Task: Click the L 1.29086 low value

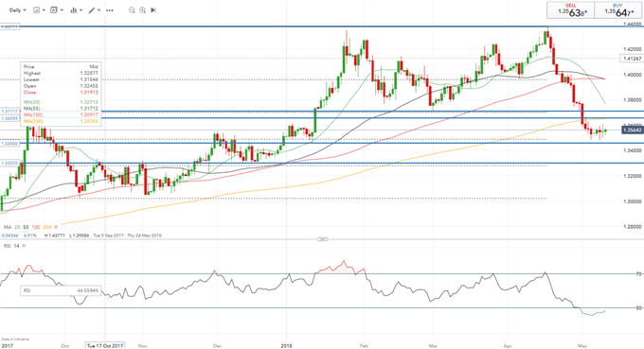Action: (80, 236)
